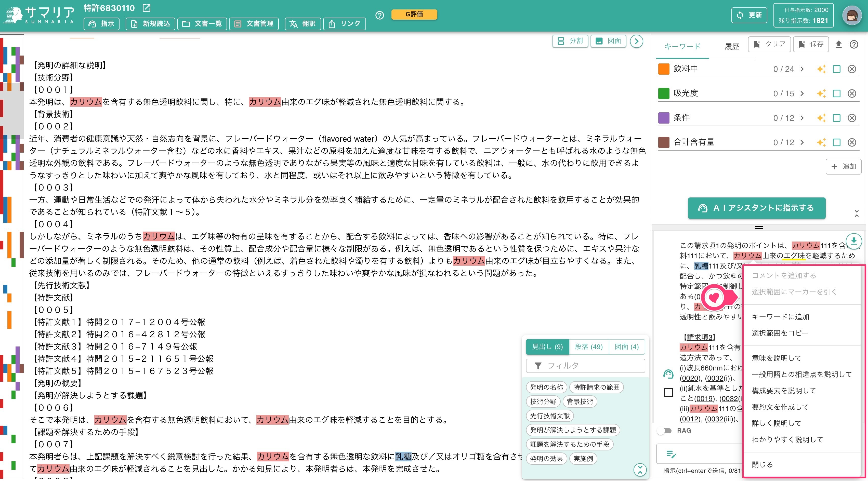Open the user avatar profile menu

852,16
